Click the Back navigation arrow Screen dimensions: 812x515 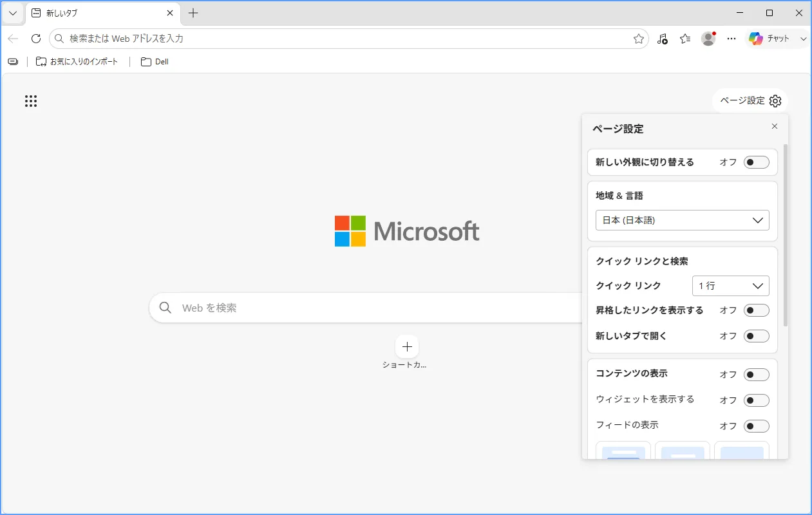13,39
